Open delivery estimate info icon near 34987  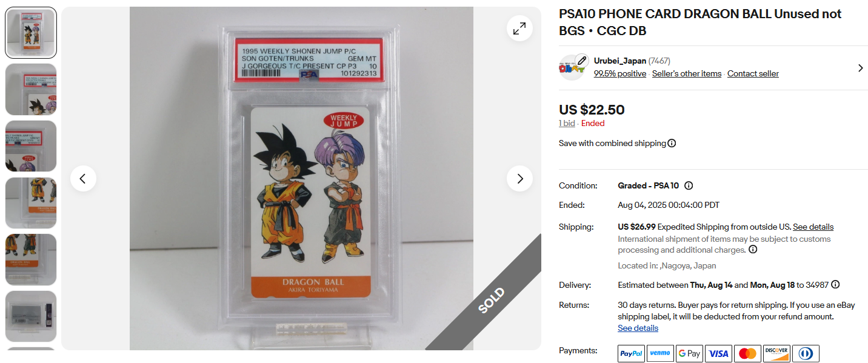(x=835, y=285)
